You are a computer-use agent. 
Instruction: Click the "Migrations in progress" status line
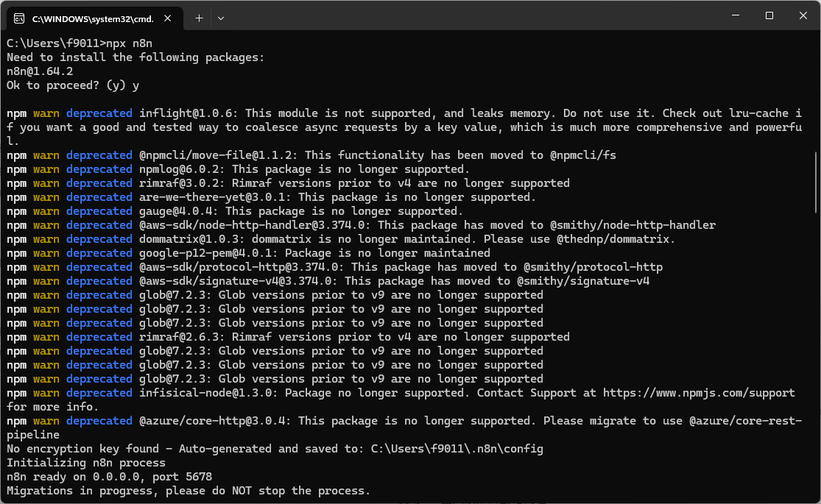pyautogui.click(x=188, y=491)
